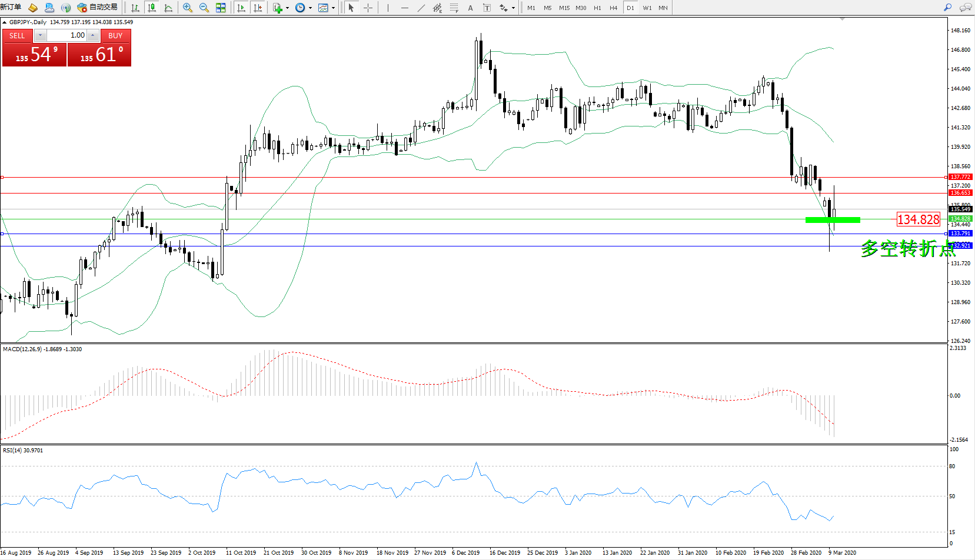Viewport: 975px width, 560px height.
Task: Click the zoom in magnifier icon
Action: [188, 8]
